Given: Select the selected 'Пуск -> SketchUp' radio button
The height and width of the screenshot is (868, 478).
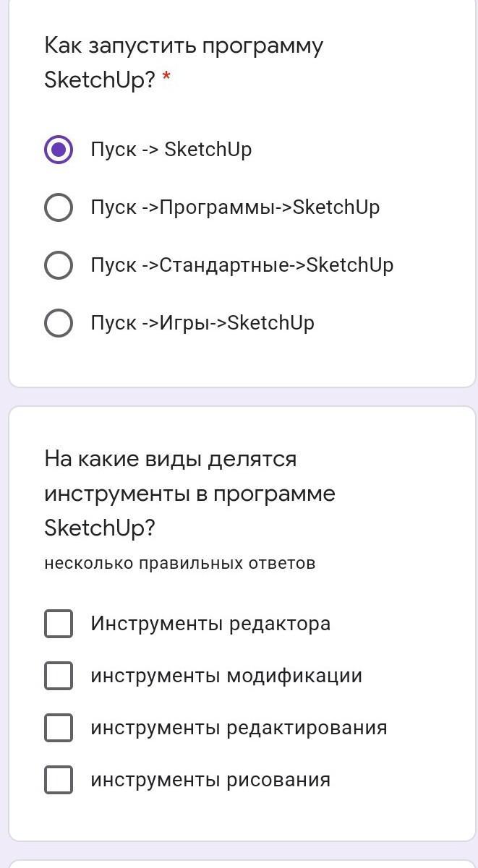Looking at the screenshot, I should click(x=59, y=150).
